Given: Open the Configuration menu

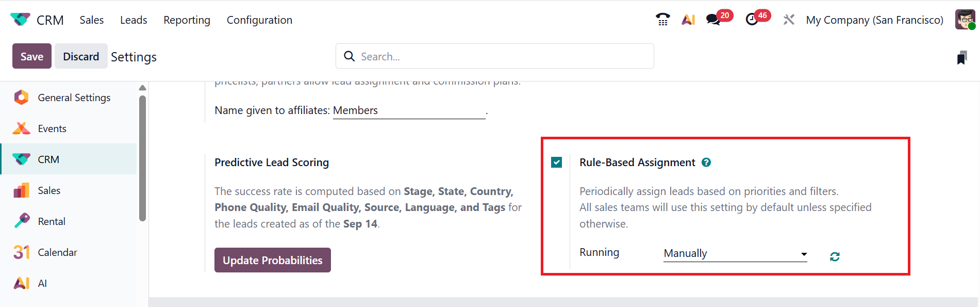Looking at the screenshot, I should coord(259,20).
